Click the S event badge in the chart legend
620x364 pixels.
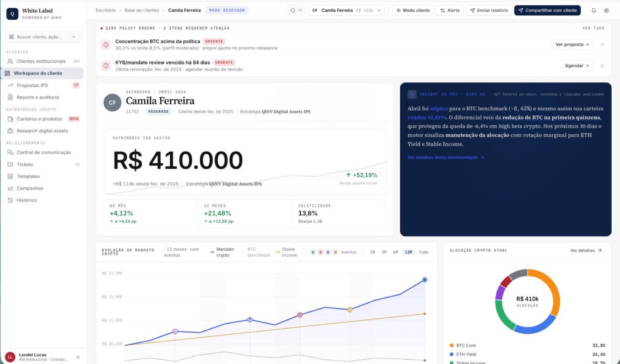[x=320, y=252]
